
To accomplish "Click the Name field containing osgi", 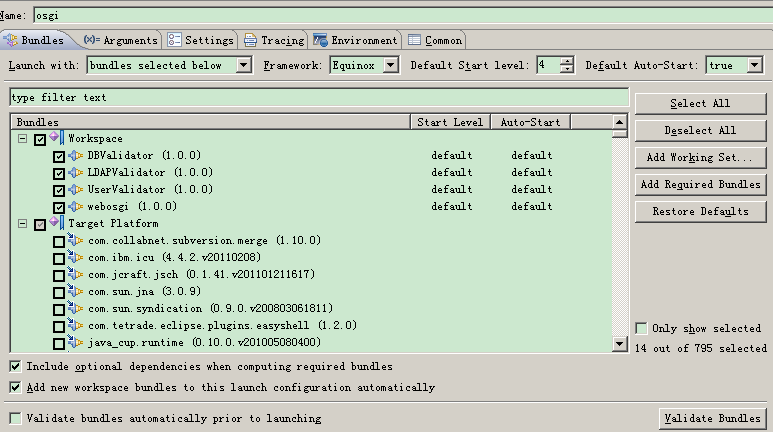I will pos(403,15).
